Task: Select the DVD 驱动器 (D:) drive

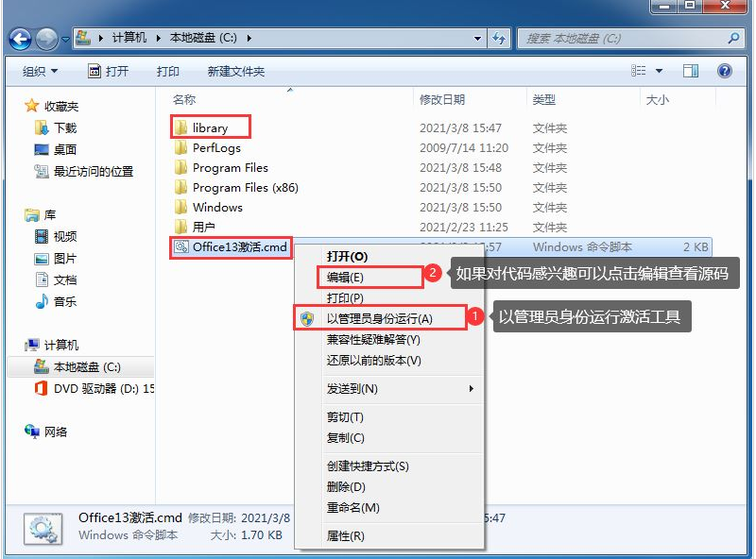Action: [94, 388]
